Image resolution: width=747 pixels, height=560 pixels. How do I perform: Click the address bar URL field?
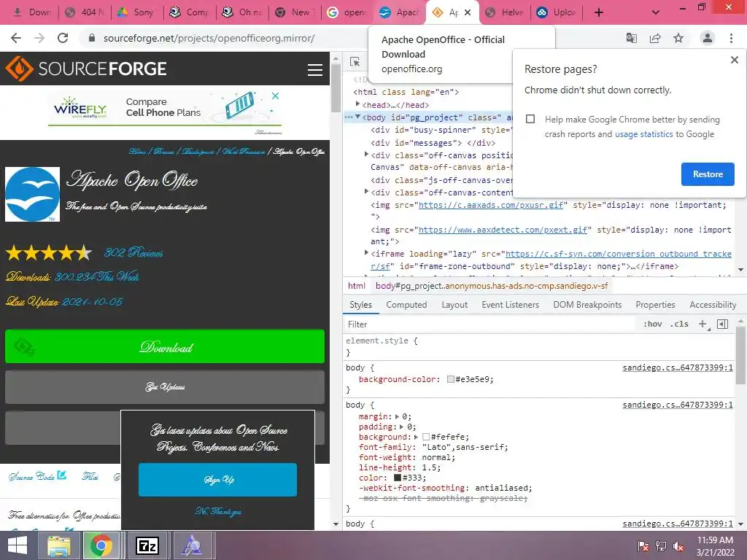pyautogui.click(x=209, y=38)
